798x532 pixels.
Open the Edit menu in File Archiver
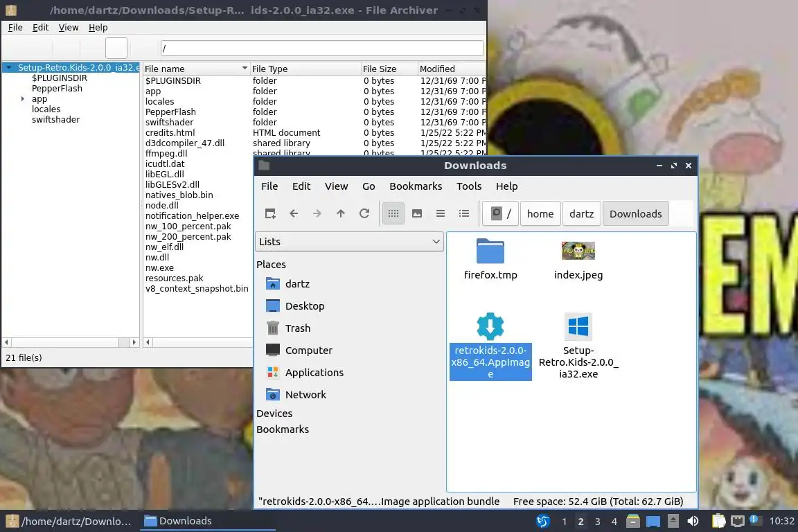[40, 28]
